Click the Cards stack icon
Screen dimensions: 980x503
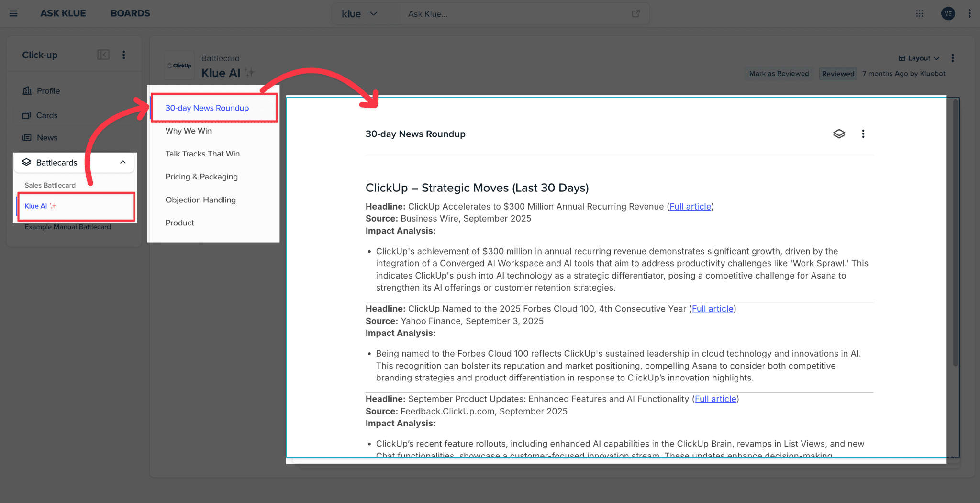coord(26,115)
